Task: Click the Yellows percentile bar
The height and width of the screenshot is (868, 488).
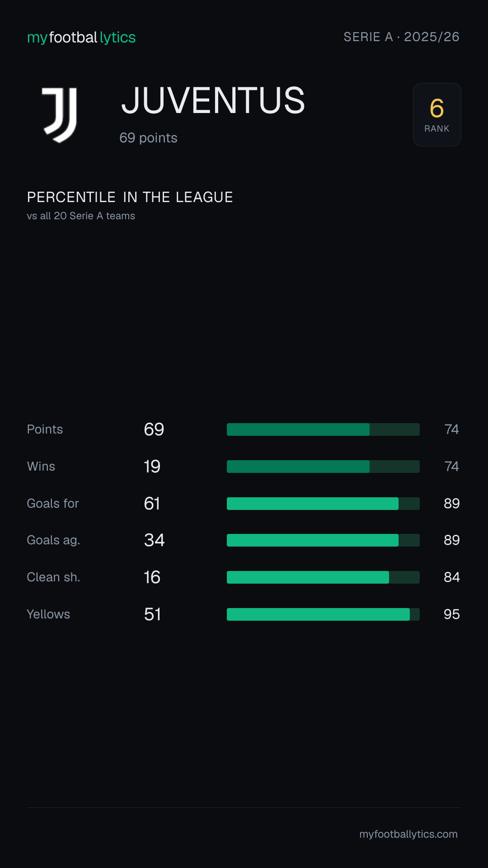Action: [x=323, y=614]
